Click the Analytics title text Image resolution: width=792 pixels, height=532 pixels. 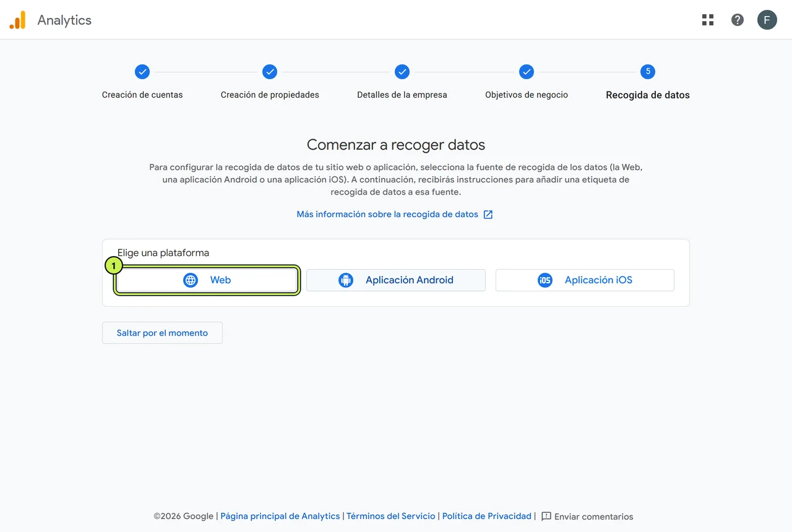coord(64,20)
